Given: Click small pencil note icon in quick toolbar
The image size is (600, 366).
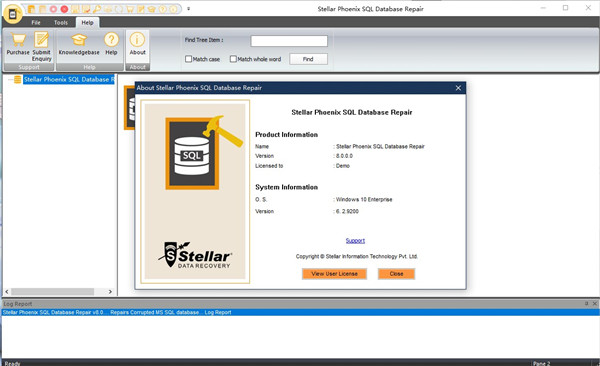Looking at the screenshot, I should [141, 9].
